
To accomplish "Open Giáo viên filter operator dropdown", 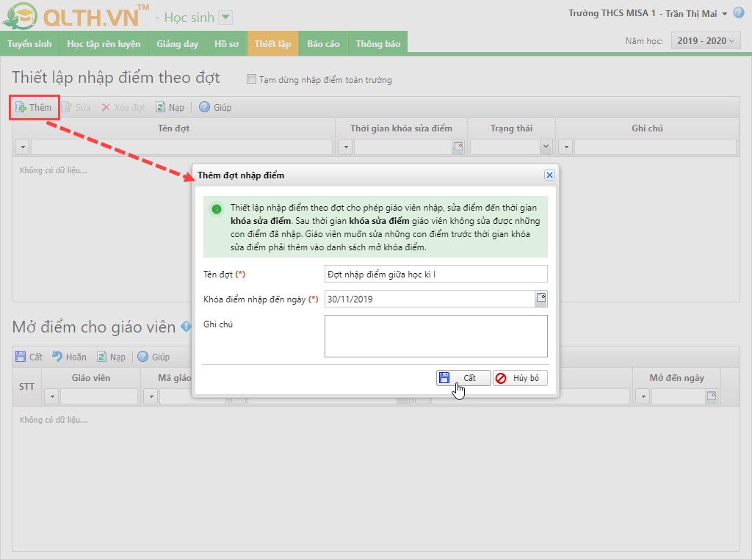I will click(x=52, y=396).
